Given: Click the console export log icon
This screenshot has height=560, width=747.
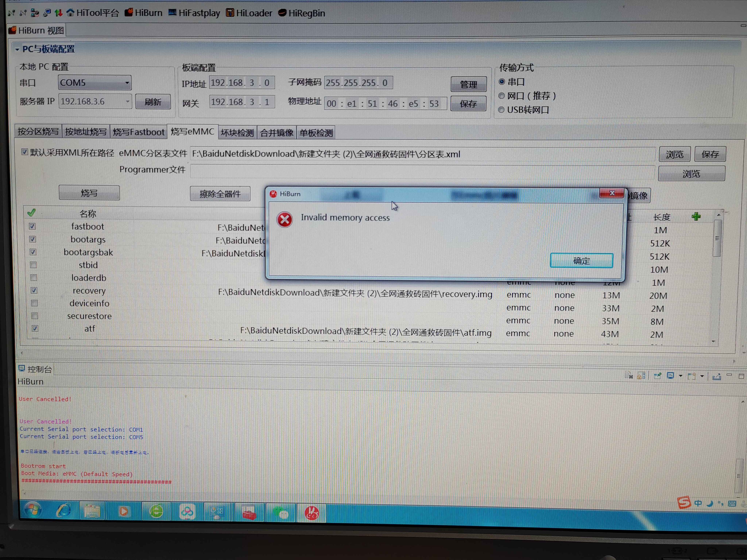Looking at the screenshot, I should pyautogui.click(x=717, y=377).
